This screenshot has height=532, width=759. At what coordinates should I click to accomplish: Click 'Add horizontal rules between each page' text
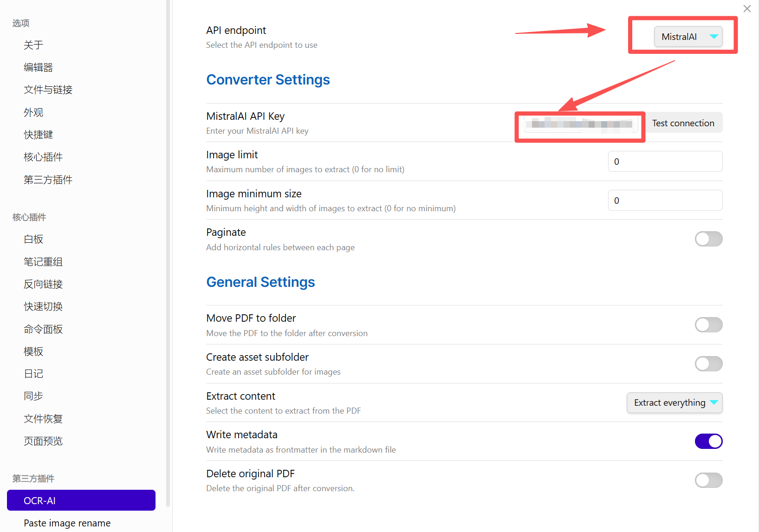[280, 247]
